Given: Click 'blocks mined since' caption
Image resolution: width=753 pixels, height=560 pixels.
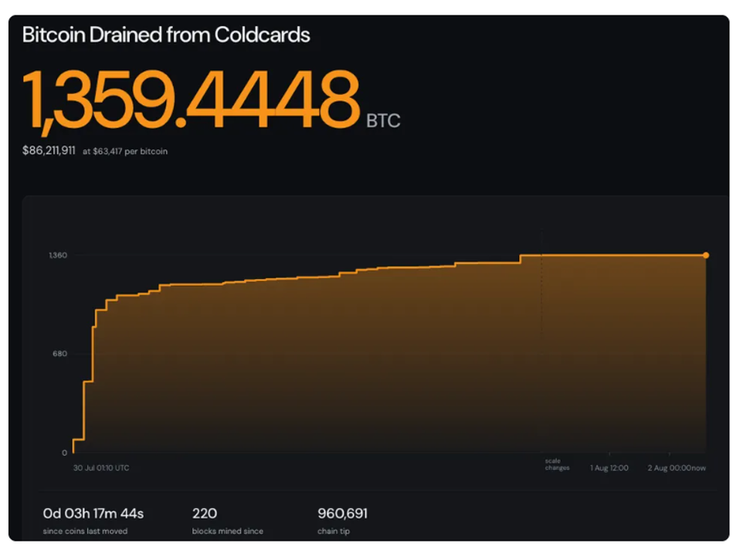Looking at the screenshot, I should [x=228, y=531].
